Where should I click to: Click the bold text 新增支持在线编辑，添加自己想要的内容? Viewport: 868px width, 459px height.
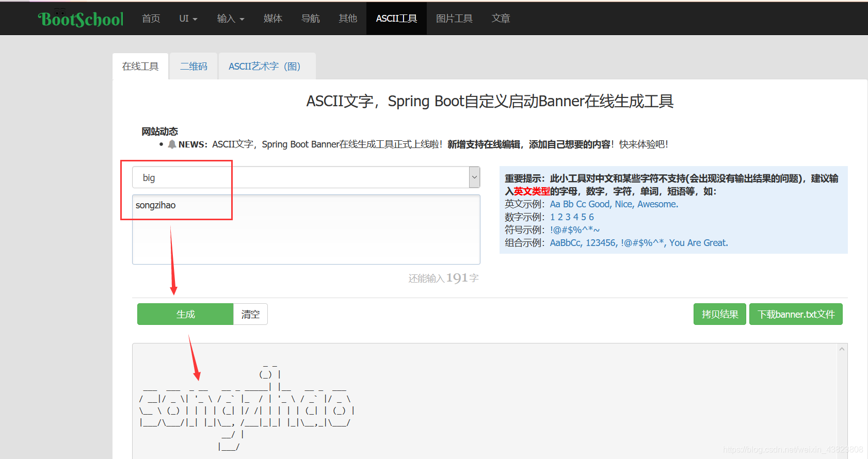[529, 144]
